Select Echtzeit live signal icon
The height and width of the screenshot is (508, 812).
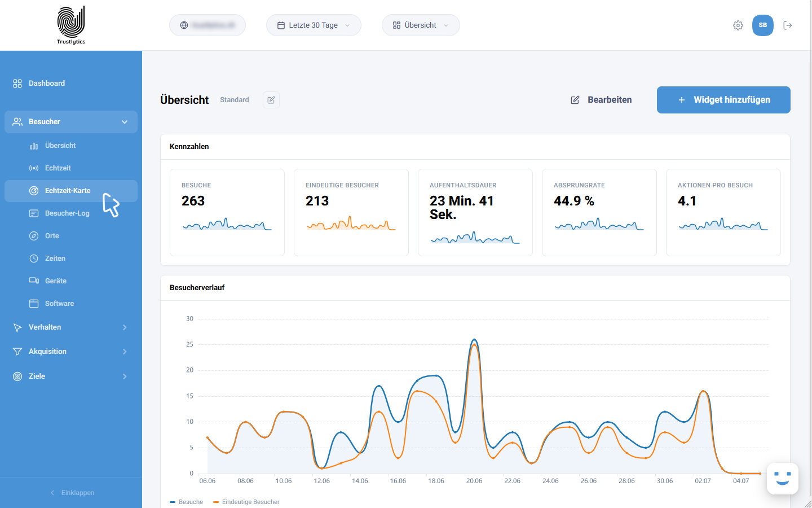(34, 168)
